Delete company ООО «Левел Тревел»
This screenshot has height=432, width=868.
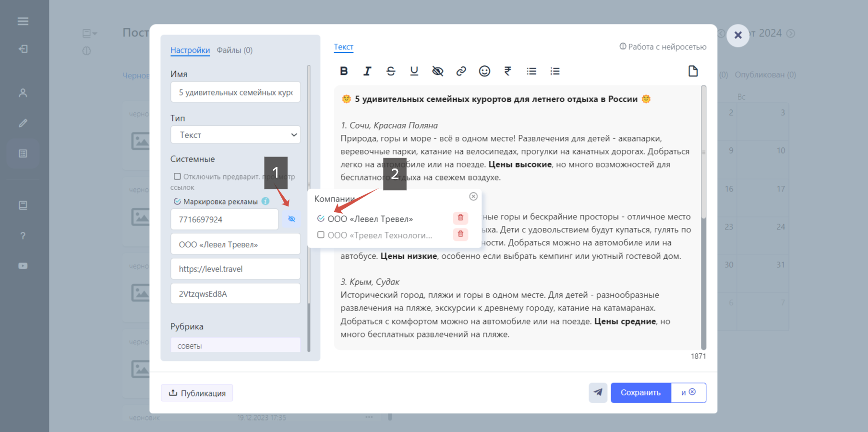pos(460,218)
